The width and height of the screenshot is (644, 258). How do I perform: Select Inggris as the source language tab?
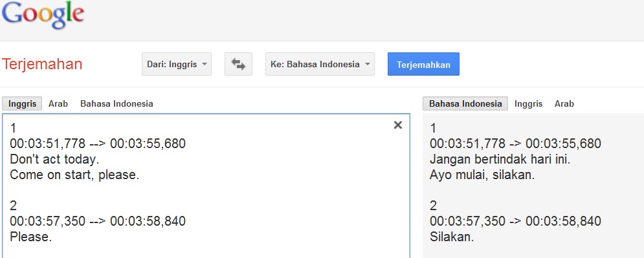(22, 103)
